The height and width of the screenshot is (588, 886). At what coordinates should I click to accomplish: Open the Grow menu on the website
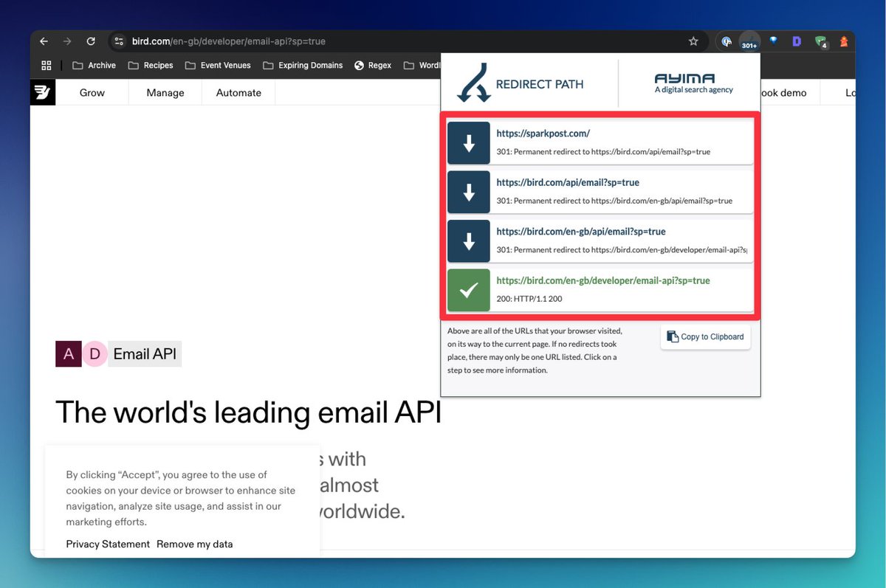click(x=92, y=93)
